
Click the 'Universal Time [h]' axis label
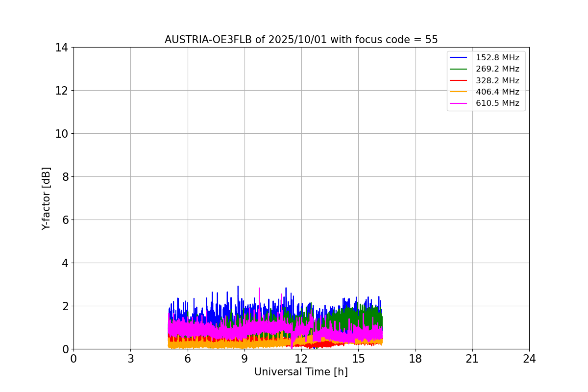click(x=301, y=372)
